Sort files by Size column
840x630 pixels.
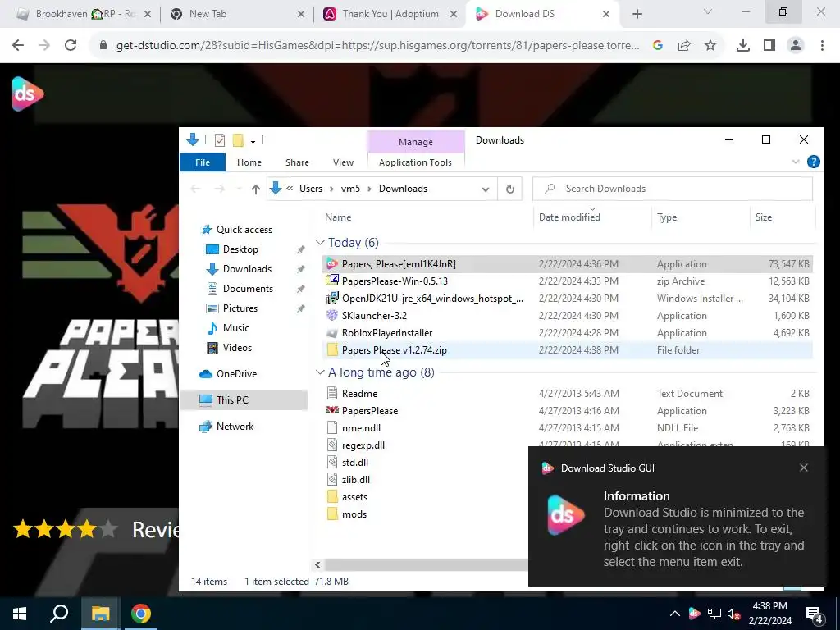point(764,217)
